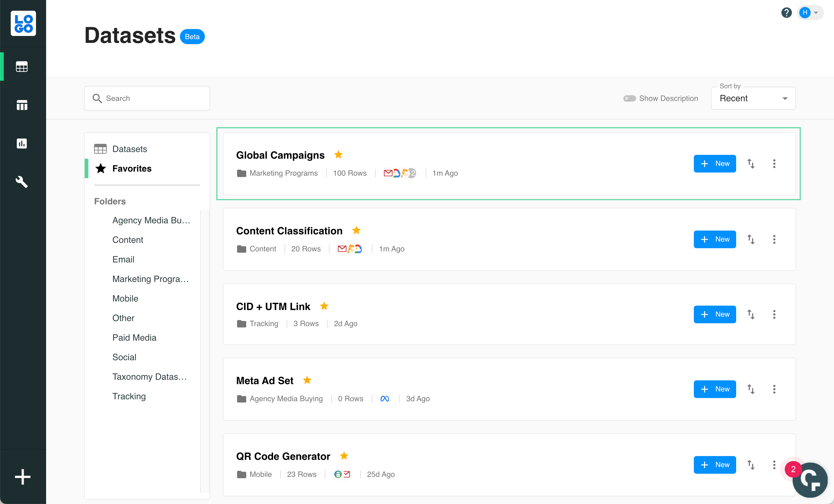Enable the Show Description toggle

tap(629, 98)
